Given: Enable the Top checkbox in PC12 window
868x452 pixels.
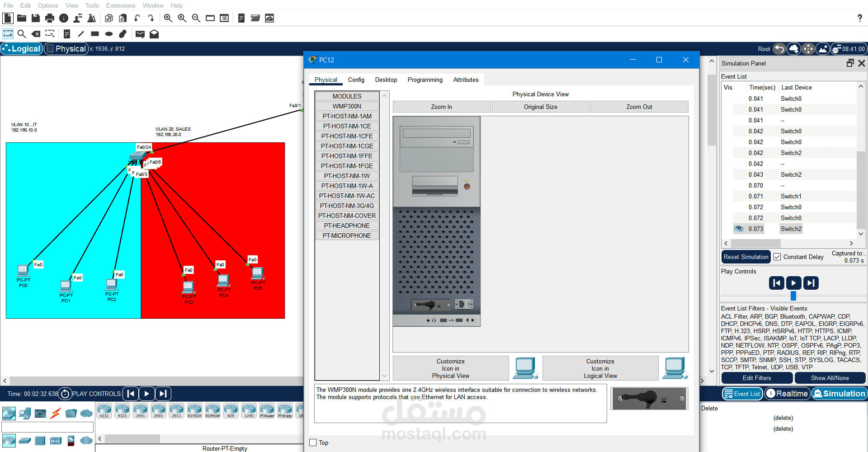Looking at the screenshot, I should pos(313,443).
